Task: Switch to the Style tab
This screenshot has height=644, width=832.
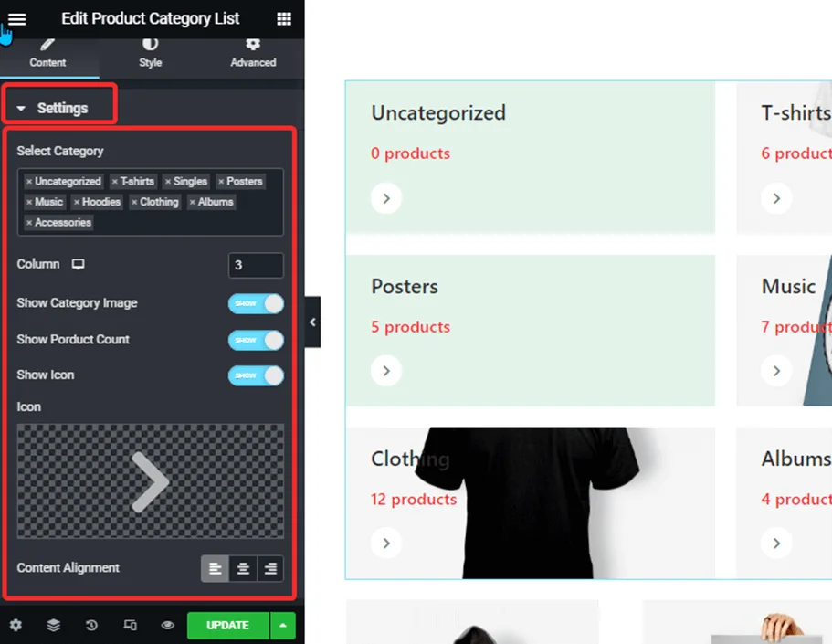Action: pyautogui.click(x=150, y=53)
